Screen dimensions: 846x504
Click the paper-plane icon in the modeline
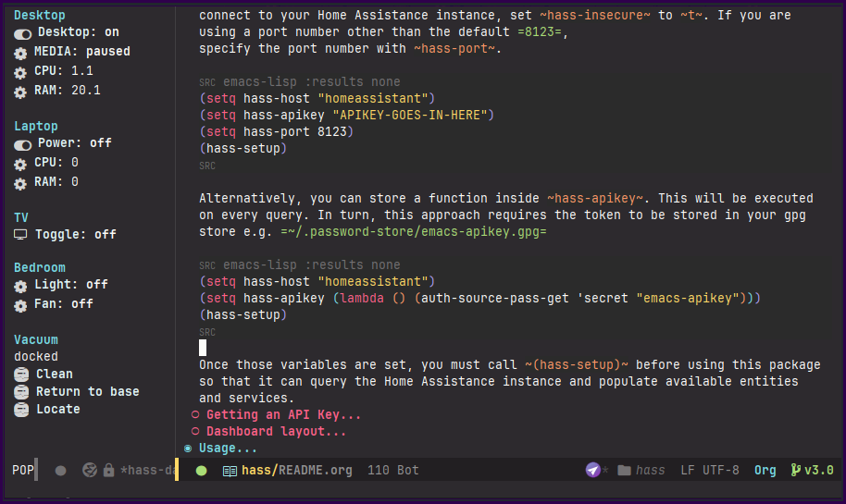pos(593,470)
